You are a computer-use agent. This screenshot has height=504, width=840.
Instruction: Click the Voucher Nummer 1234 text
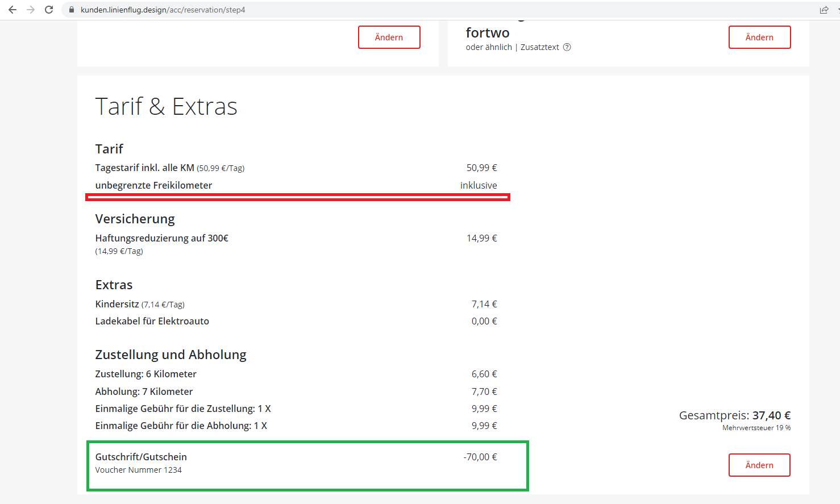[x=138, y=470]
